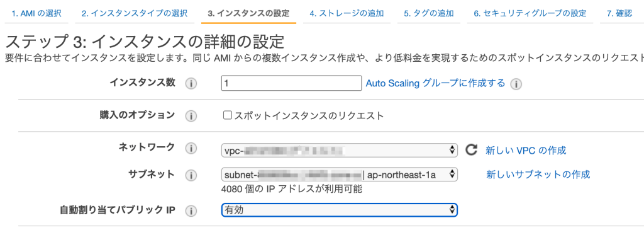Go to 2. インスタンスタイプの選択 tab
This screenshot has height=230, width=644.
click(135, 14)
